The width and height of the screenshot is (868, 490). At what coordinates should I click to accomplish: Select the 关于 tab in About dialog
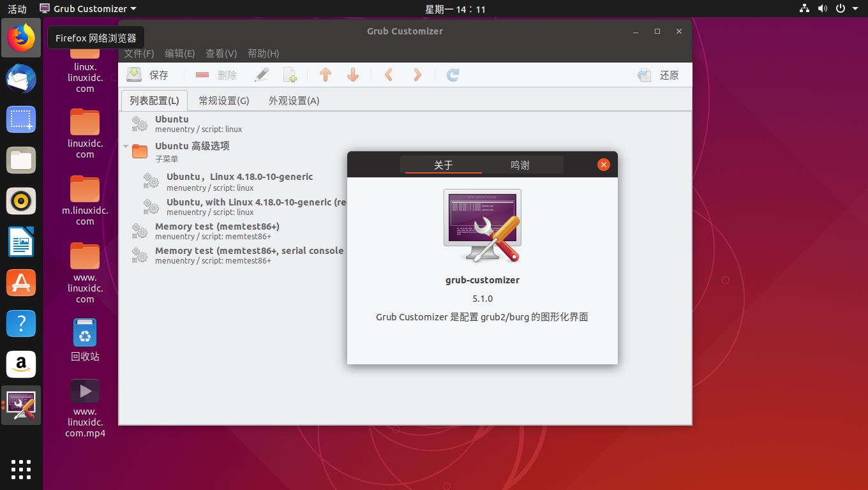point(444,165)
